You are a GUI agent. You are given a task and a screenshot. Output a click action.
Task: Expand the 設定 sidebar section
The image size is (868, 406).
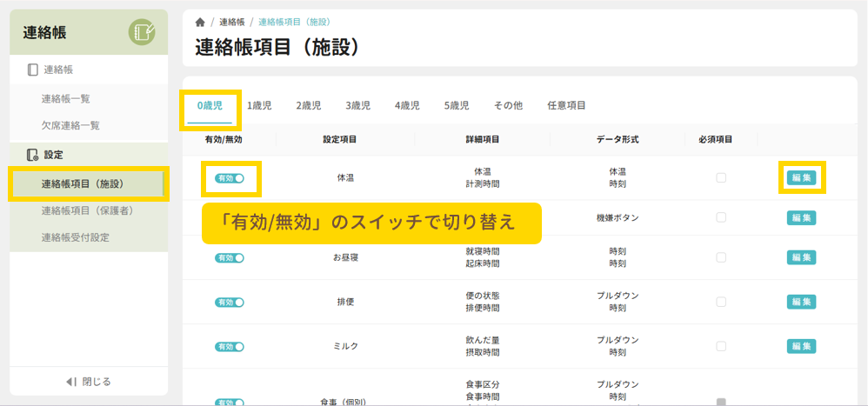click(52, 155)
